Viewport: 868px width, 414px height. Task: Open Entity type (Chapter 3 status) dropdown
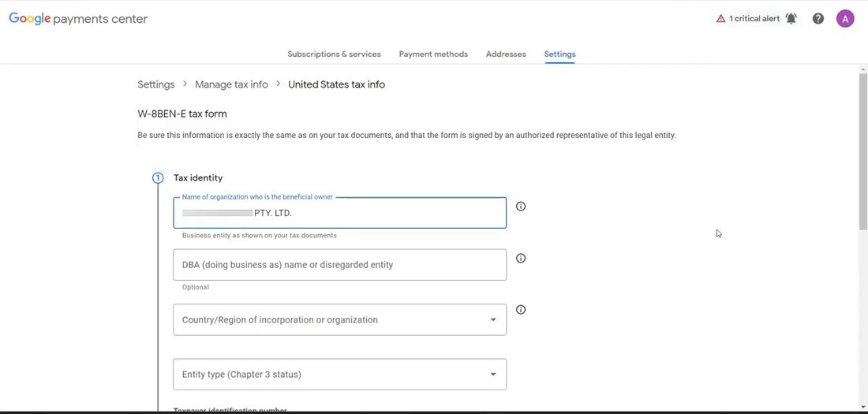coord(339,374)
